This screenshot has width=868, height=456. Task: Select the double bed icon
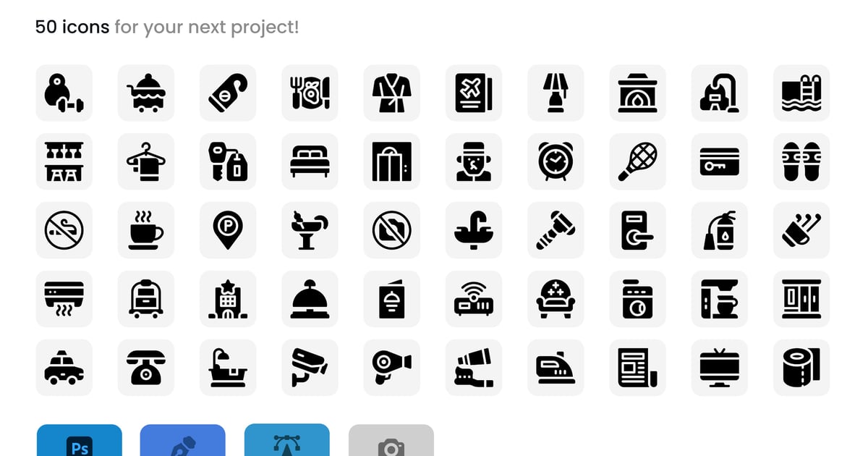(310, 161)
